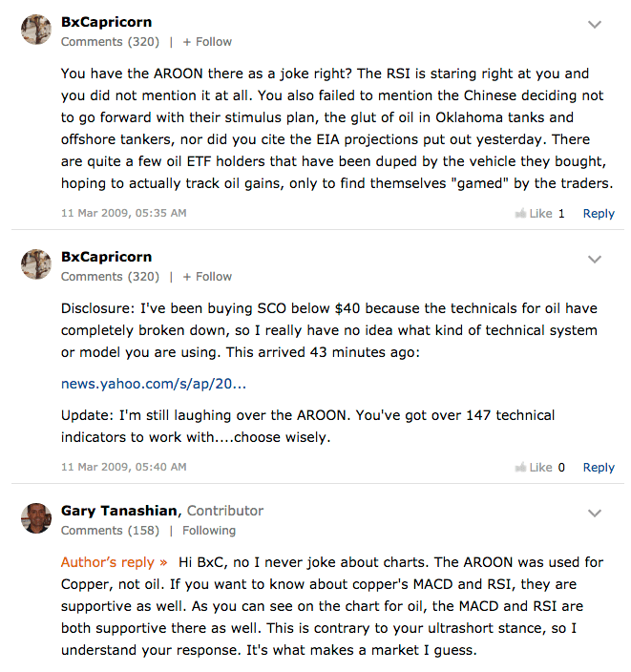Follow BxCapricorn from the second comment
The width and height of the screenshot is (631, 672).
point(207,277)
